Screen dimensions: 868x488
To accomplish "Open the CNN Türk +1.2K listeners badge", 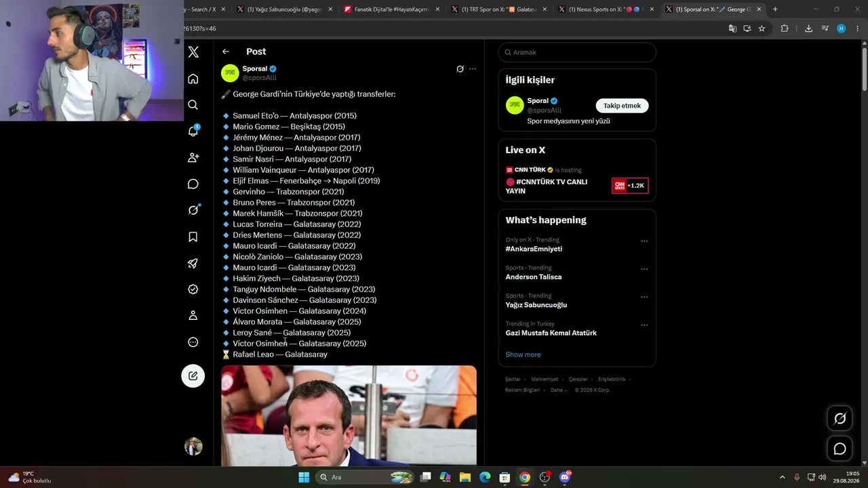I will [x=630, y=186].
